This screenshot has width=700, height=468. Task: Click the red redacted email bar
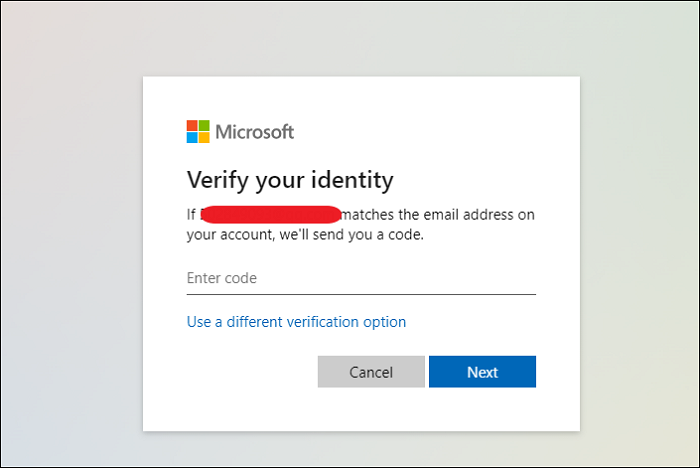click(270, 214)
